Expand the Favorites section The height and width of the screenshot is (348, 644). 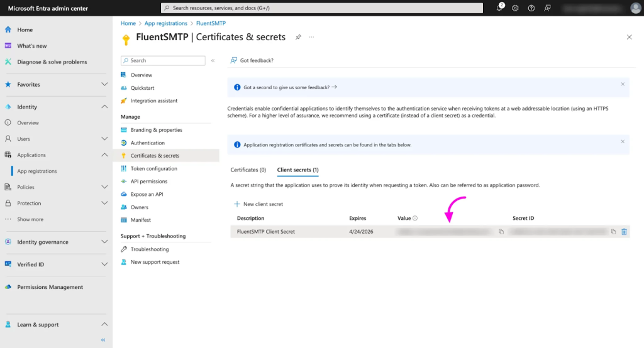(x=104, y=84)
